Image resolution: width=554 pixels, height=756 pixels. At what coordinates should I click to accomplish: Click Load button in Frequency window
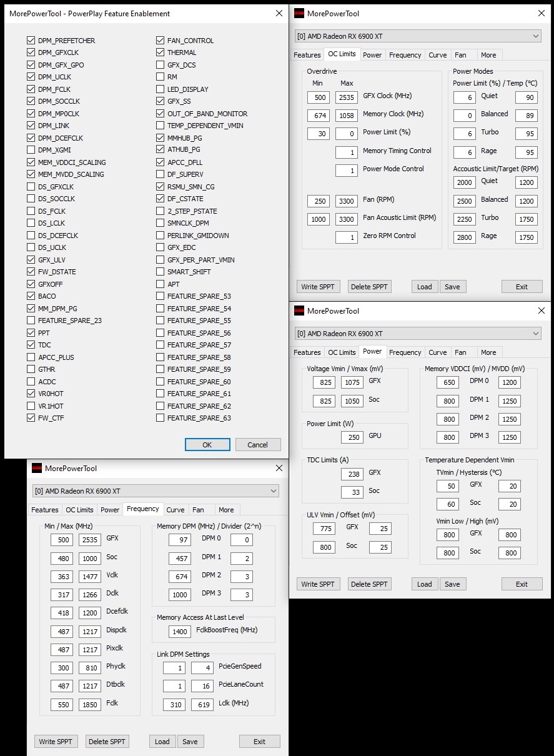(x=162, y=742)
